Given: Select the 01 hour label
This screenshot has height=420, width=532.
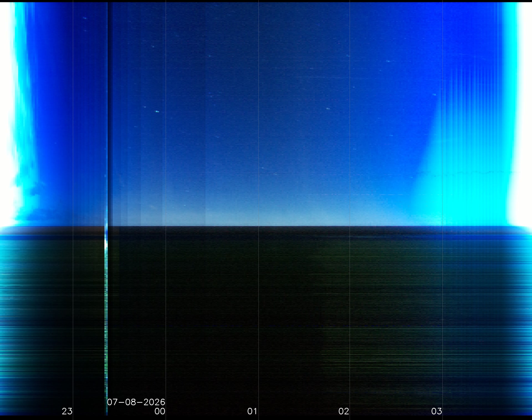Looking at the screenshot, I should (252, 411).
